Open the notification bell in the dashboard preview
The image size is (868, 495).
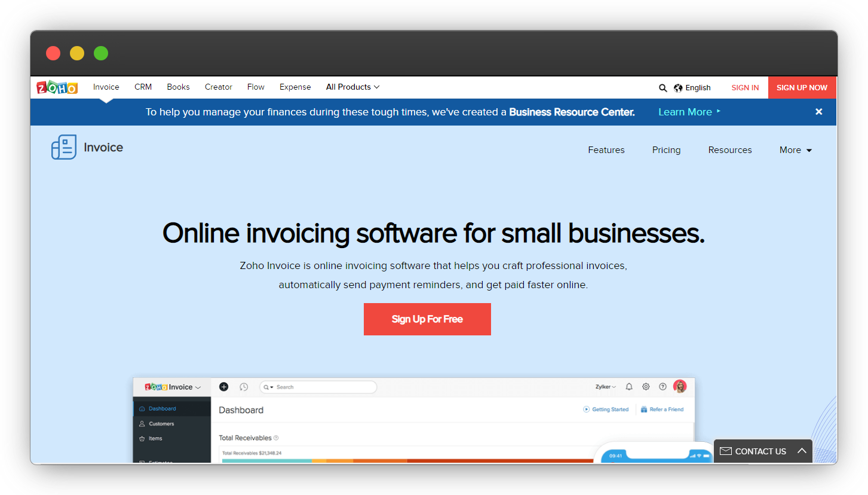[x=629, y=387]
